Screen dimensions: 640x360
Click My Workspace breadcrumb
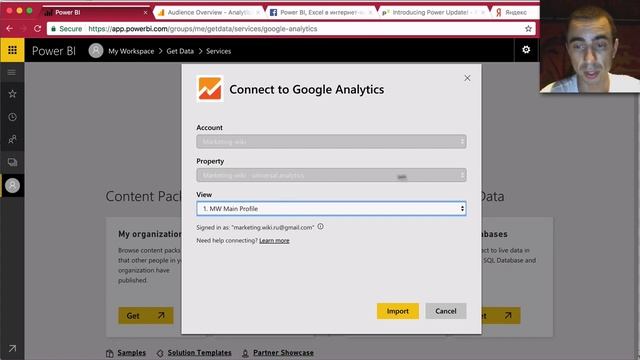click(x=131, y=51)
